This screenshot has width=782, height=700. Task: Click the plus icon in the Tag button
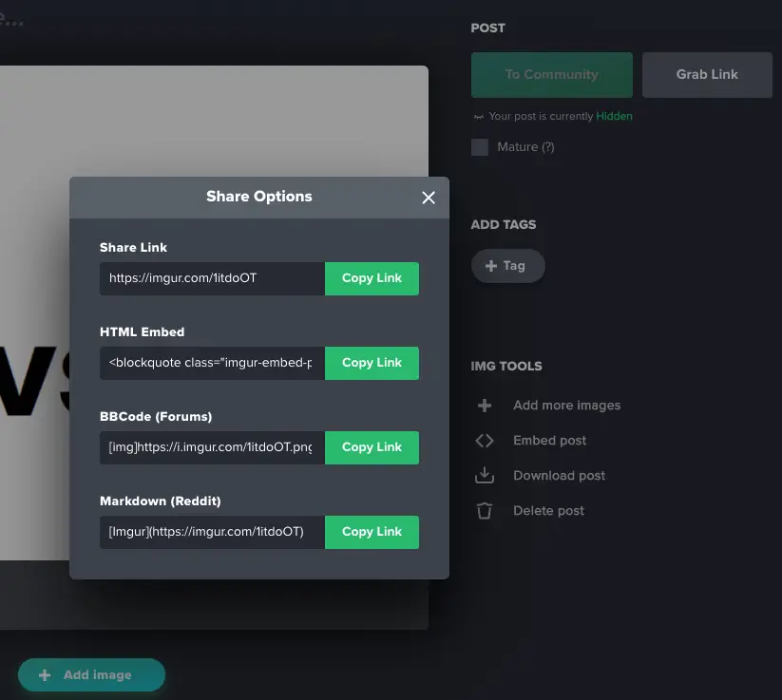tap(490, 266)
